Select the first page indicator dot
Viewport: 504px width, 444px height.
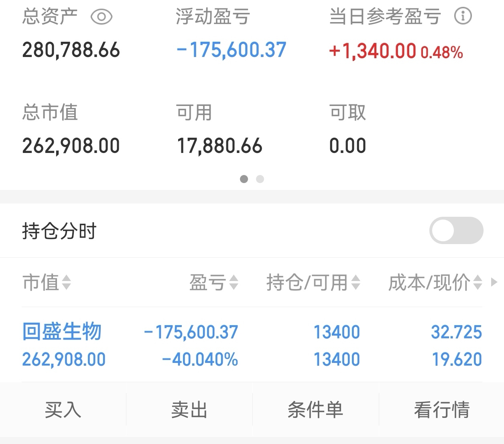pyautogui.click(x=244, y=179)
